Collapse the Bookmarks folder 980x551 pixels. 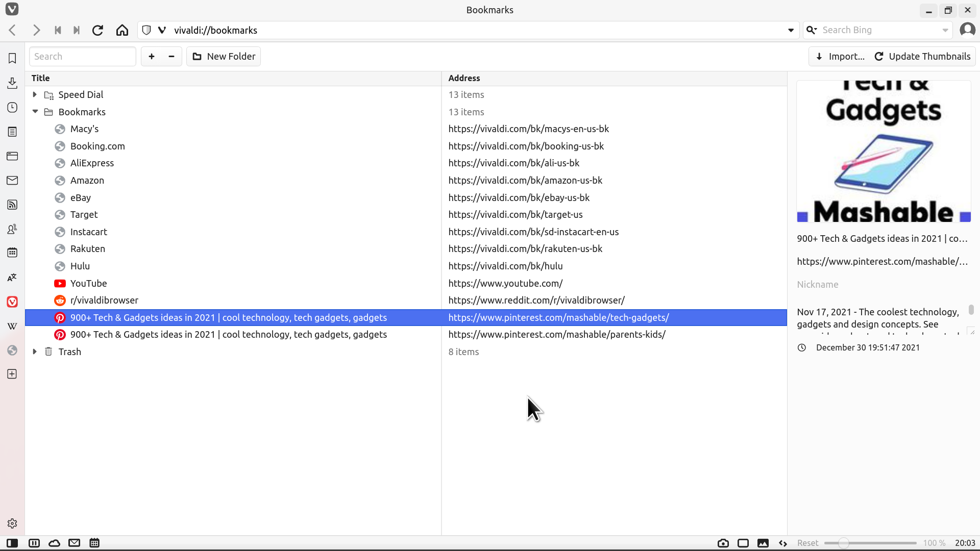click(x=35, y=112)
